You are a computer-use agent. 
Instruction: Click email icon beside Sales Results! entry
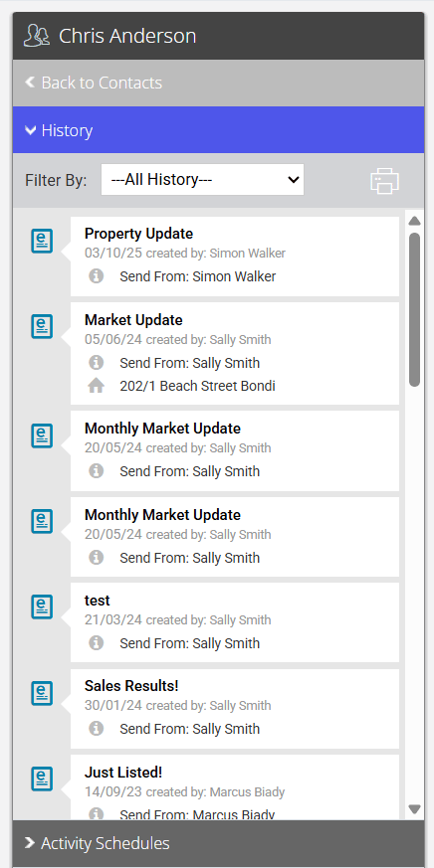pyautogui.click(x=42, y=693)
